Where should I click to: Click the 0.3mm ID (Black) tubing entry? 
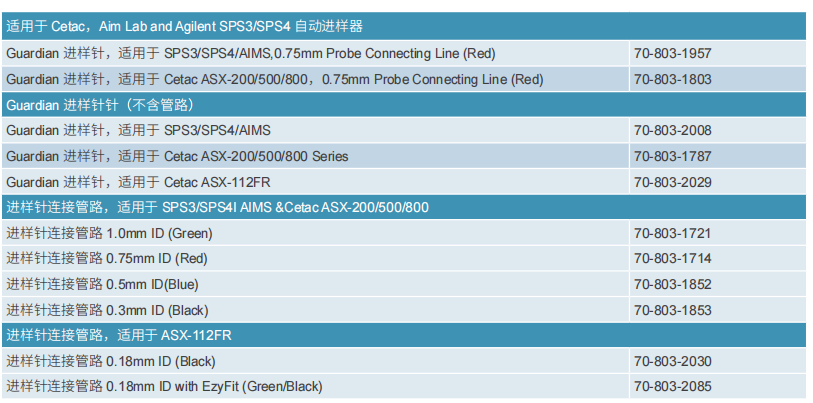[x=107, y=310]
